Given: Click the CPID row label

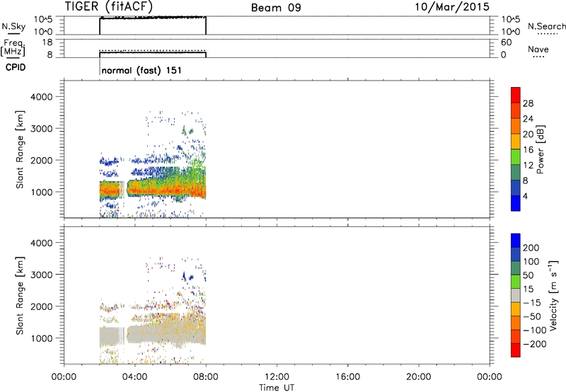Looking at the screenshot, I should click(x=16, y=67).
